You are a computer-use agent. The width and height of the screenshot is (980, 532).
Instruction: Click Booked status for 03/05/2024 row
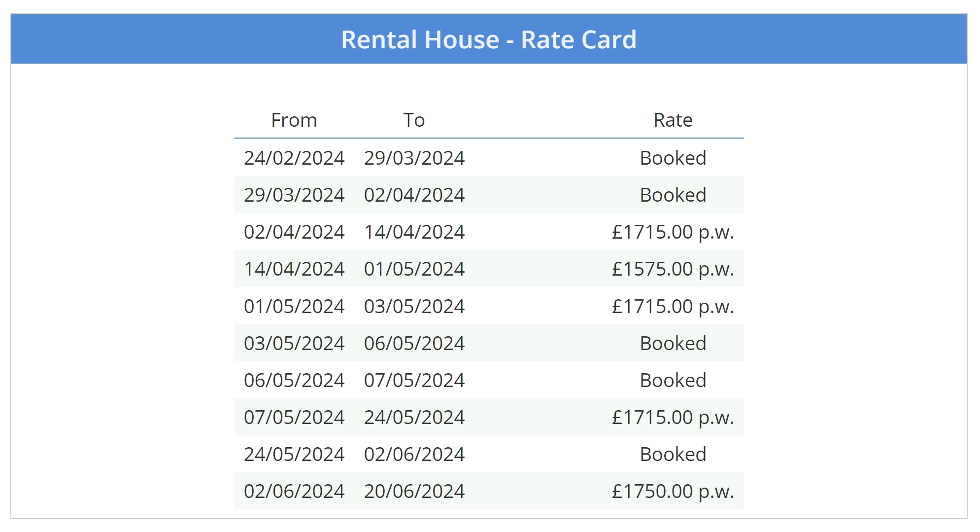coord(673,343)
